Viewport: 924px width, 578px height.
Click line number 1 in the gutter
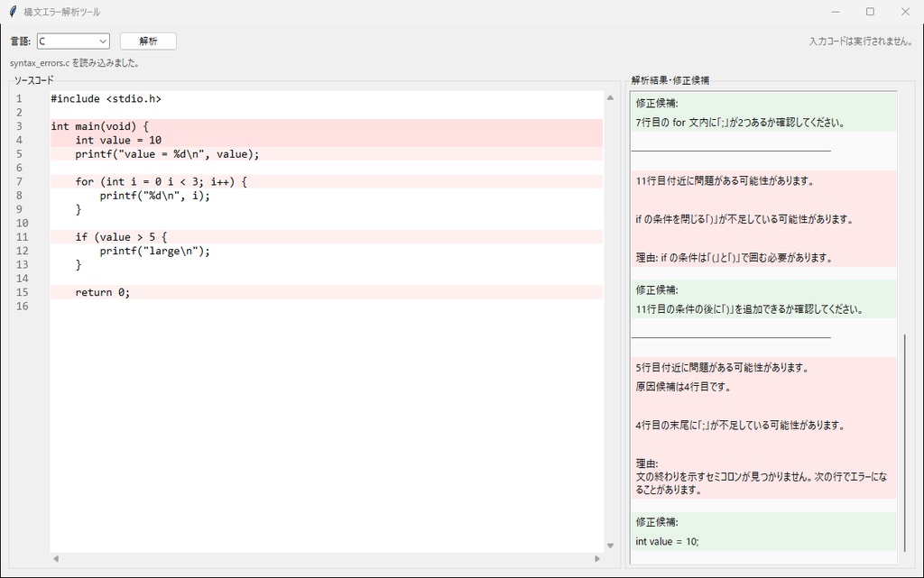pos(19,99)
